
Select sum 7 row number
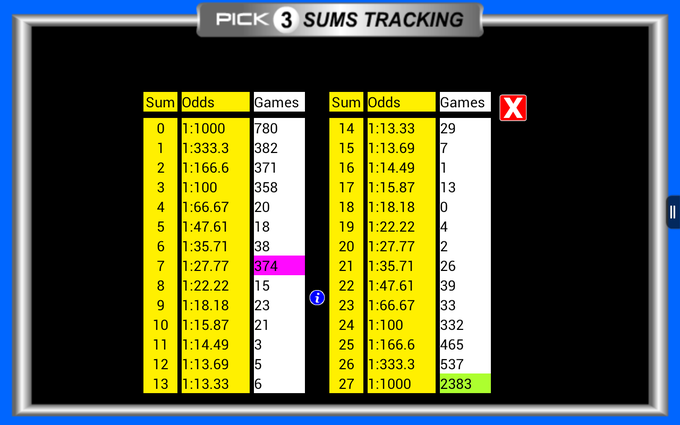(x=160, y=265)
